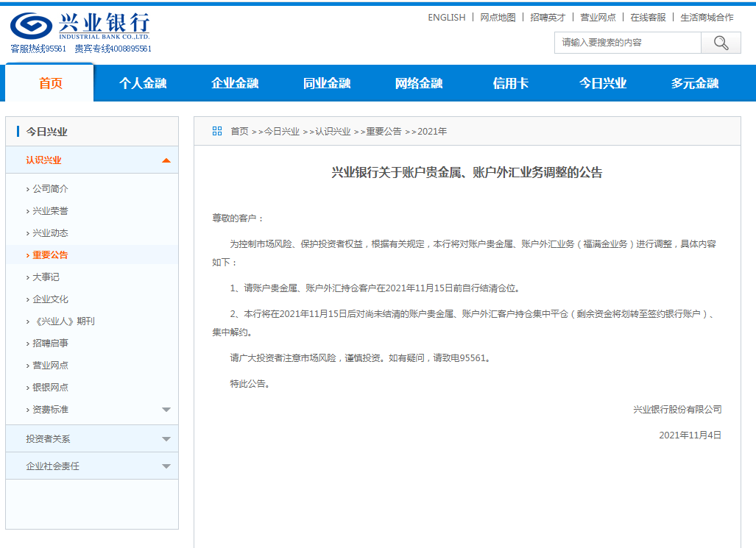The width and height of the screenshot is (756, 548).
Task: Open the 企业金融 navigation tab
Action: coord(235,83)
